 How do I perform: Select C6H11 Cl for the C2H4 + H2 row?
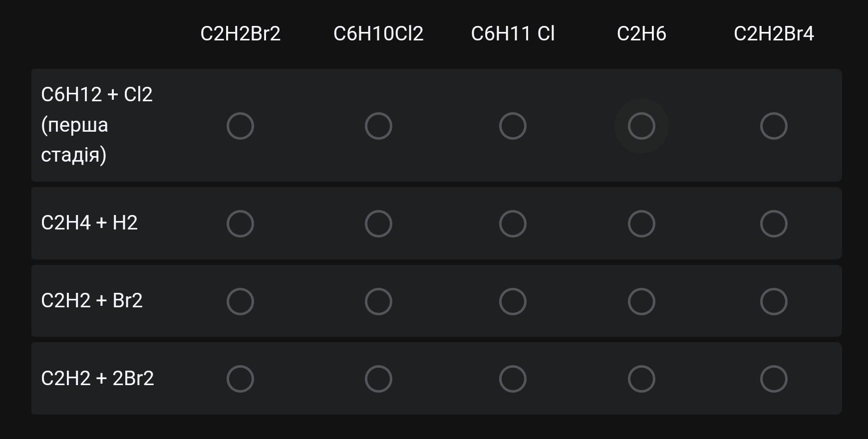pyautogui.click(x=513, y=223)
